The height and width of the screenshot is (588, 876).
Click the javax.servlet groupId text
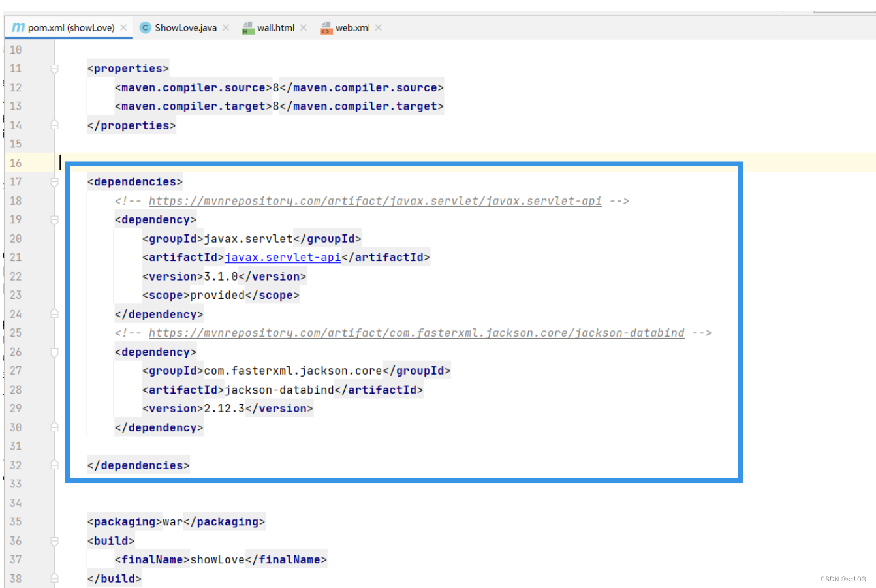coord(248,238)
